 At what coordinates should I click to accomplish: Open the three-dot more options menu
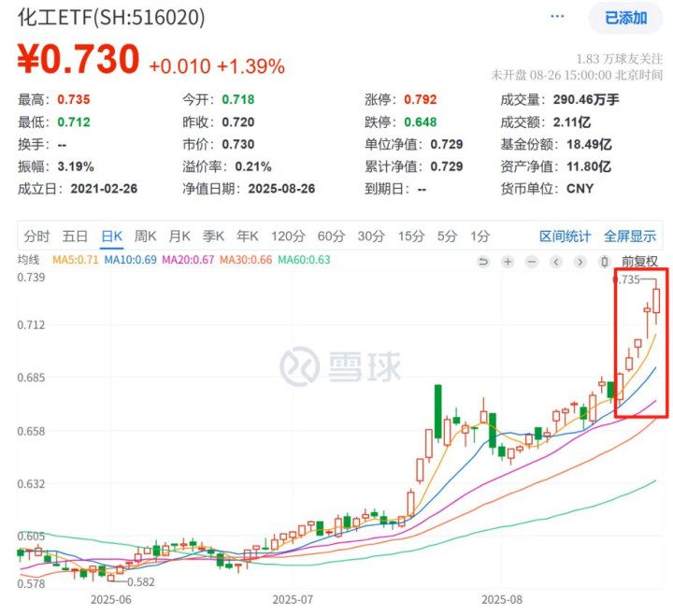click(557, 16)
